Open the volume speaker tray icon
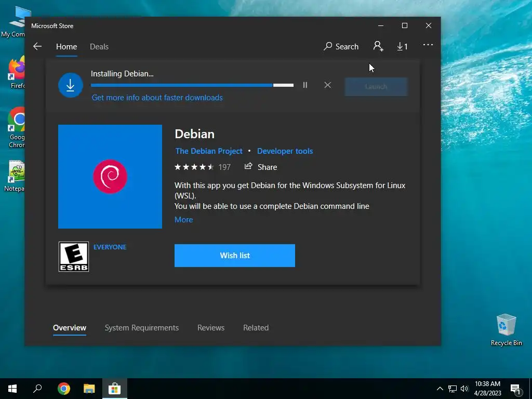 [x=464, y=389]
